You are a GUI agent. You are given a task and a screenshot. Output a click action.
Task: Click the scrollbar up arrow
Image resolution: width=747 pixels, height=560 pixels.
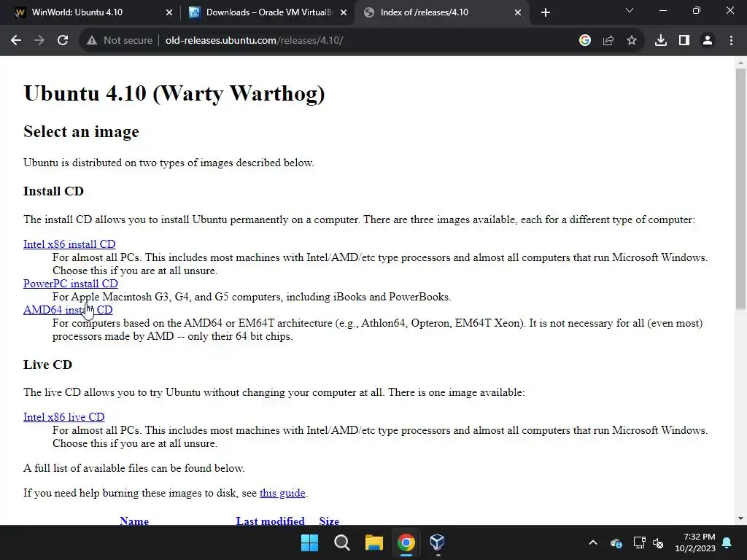[740, 63]
